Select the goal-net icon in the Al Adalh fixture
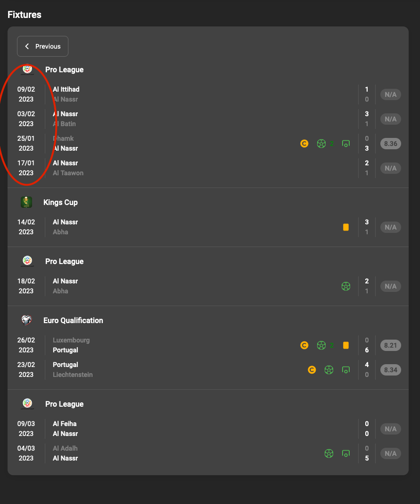This screenshot has height=504, width=420. [x=346, y=453]
